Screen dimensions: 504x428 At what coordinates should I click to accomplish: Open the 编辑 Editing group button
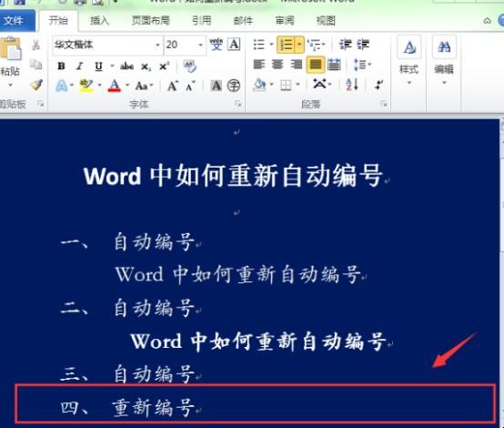[444, 61]
